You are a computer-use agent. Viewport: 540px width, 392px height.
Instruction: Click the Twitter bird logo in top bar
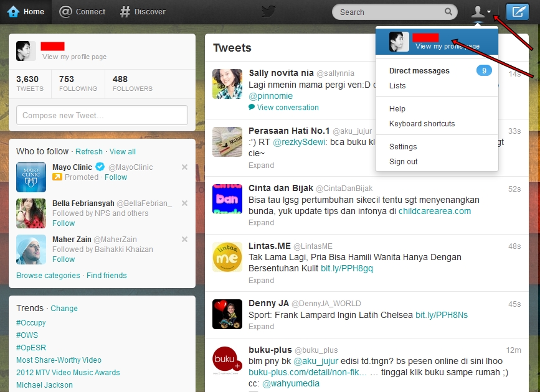[x=268, y=11]
